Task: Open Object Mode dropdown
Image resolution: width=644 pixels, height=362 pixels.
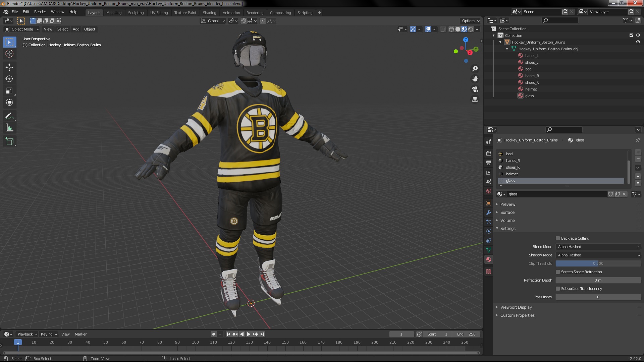Action: 21,29
